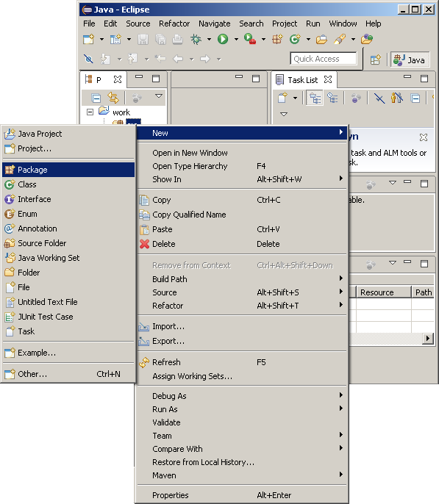Screen dimensions: 439x504
Task: Collapse the work project tree node
Action: [90, 112]
